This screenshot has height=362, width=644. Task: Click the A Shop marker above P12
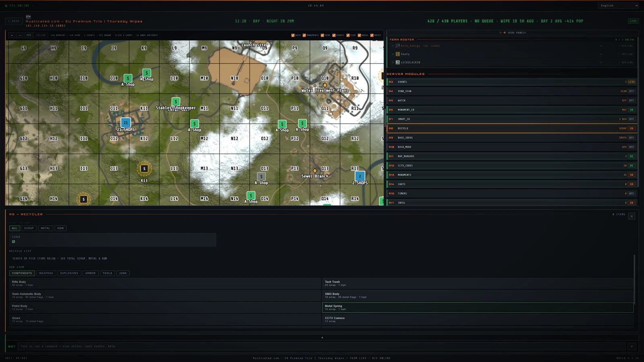click(302, 123)
